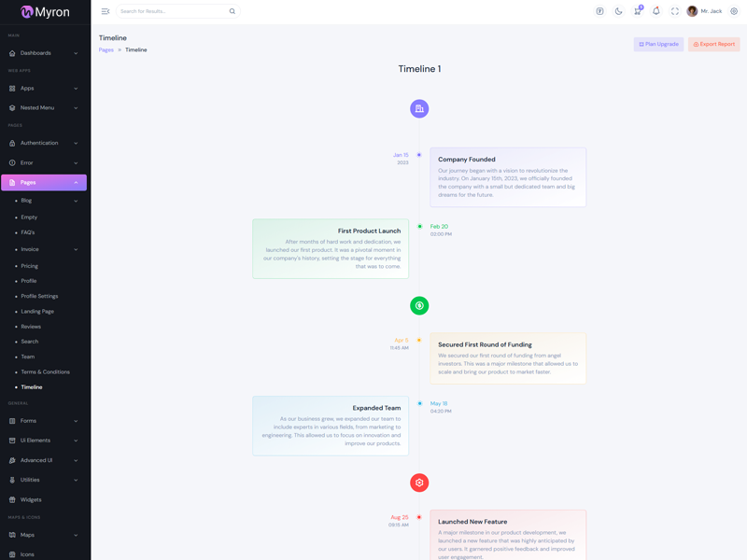Viewport: 747px width, 560px height.
Task: Click the purple building timeline icon
Action: coord(419,109)
